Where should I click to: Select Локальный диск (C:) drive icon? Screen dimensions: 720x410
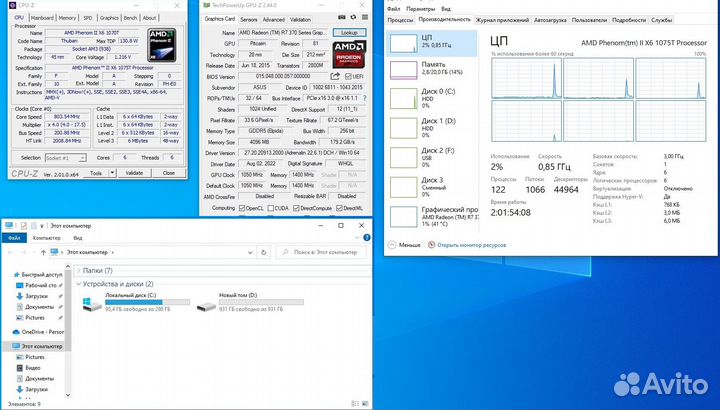point(92,303)
